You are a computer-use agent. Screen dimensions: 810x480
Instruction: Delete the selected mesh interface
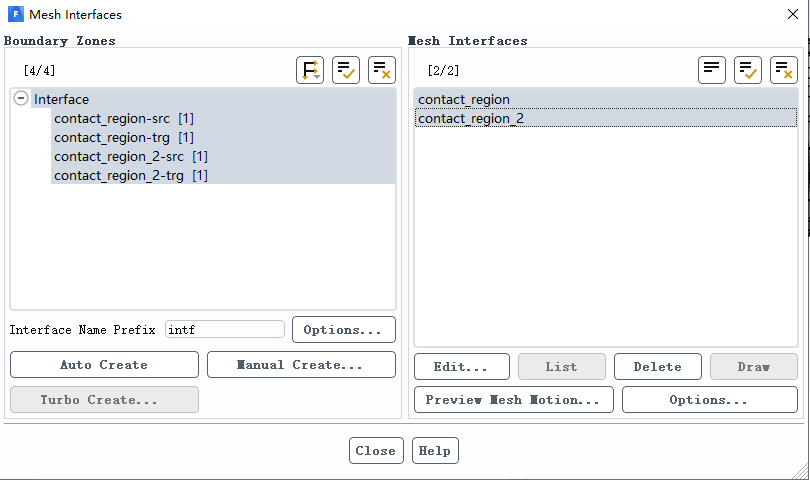coord(657,367)
